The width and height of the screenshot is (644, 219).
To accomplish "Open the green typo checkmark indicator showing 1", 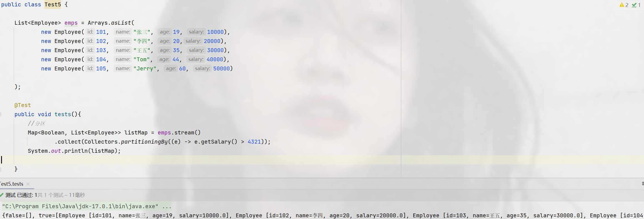I will pyautogui.click(x=636, y=5).
